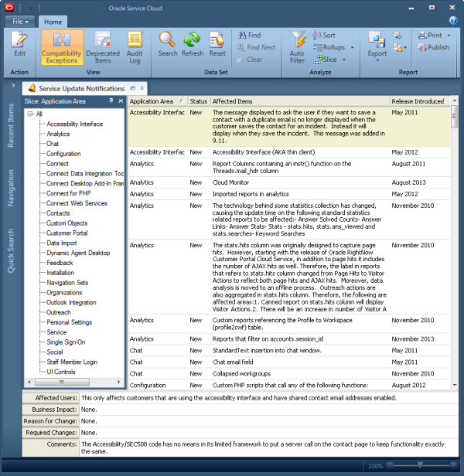This screenshot has height=476, width=464.
Task: Open the Slice dropdown
Action: click(x=329, y=59)
